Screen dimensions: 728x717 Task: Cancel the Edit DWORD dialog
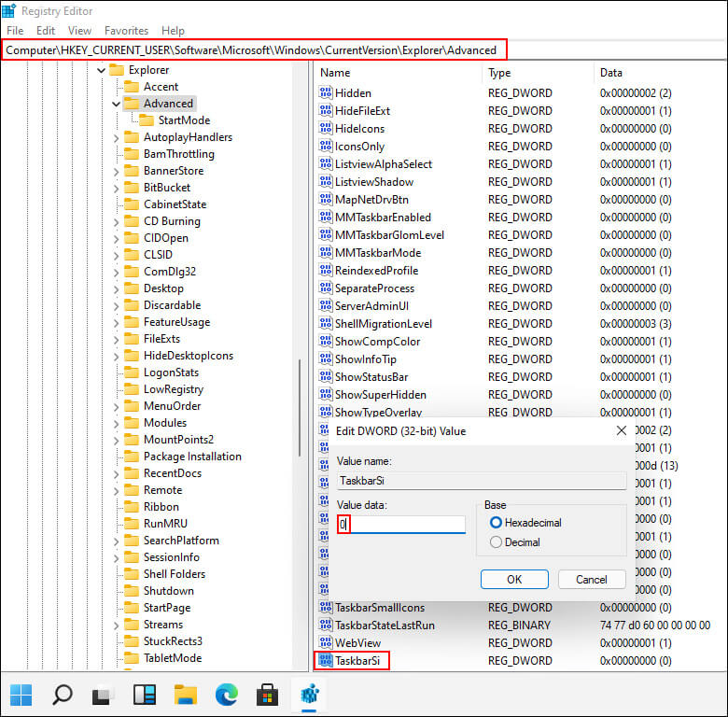pos(592,580)
